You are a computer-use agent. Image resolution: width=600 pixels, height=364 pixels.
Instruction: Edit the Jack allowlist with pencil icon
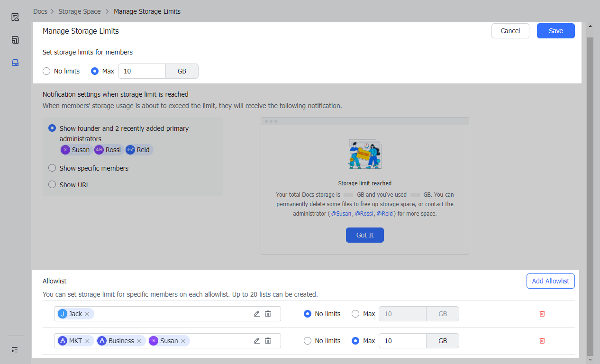(x=257, y=314)
